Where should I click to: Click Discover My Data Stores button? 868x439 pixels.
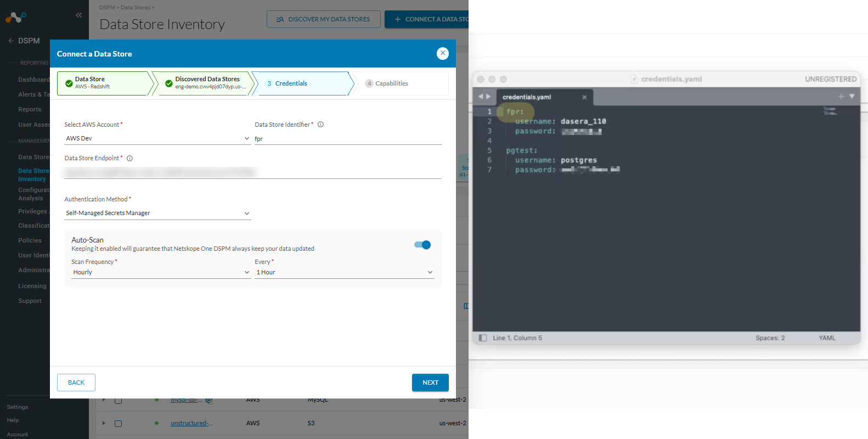click(324, 19)
